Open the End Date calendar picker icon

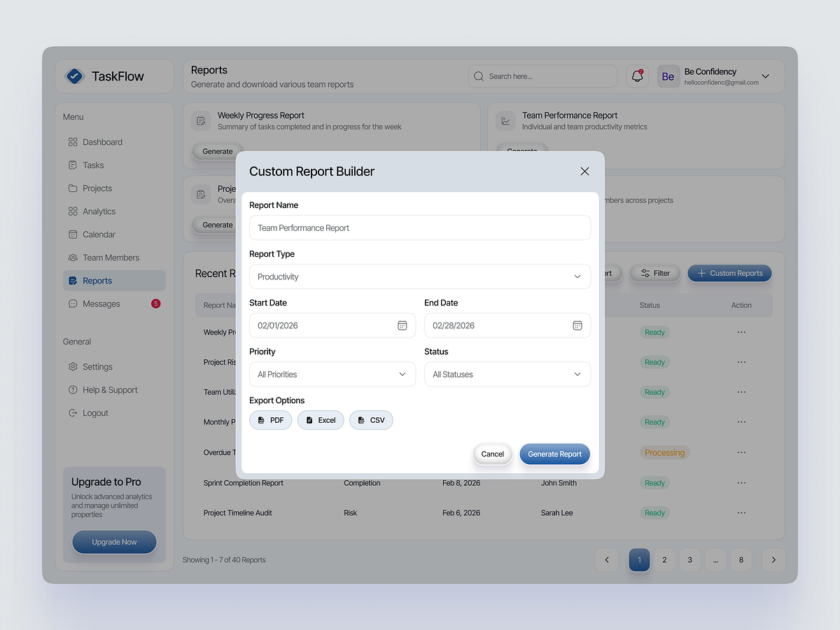577,325
